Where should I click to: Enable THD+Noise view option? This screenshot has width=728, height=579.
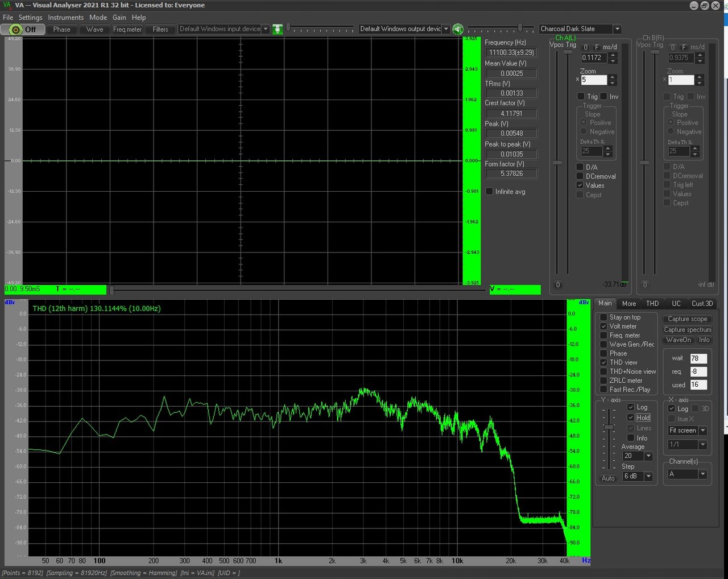603,371
